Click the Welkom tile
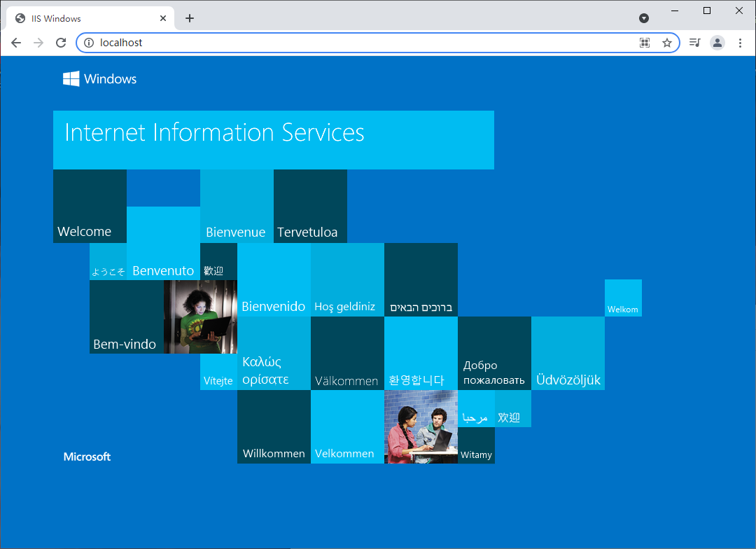Image resolution: width=756 pixels, height=549 pixels. [623, 298]
